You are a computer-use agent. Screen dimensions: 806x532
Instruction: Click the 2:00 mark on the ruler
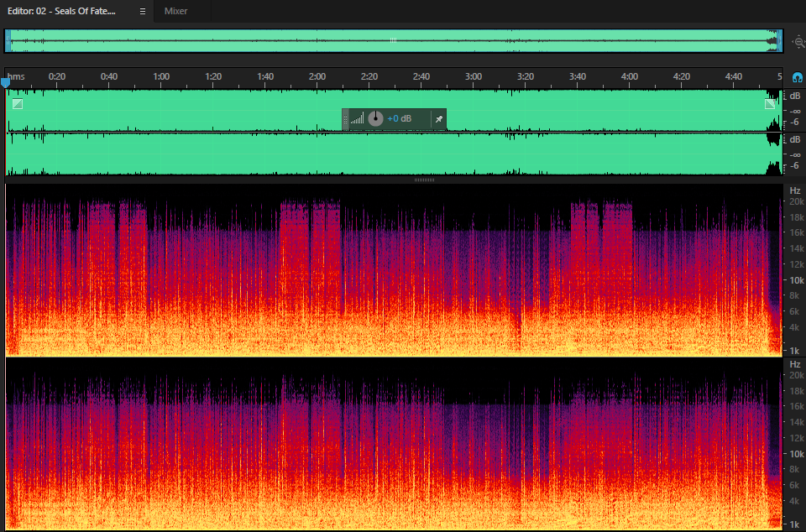click(317, 76)
